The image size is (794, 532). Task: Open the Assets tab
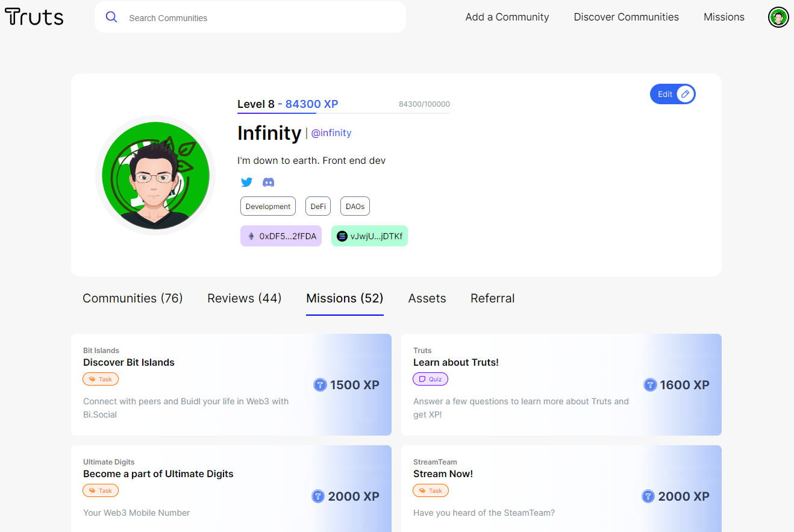click(427, 298)
